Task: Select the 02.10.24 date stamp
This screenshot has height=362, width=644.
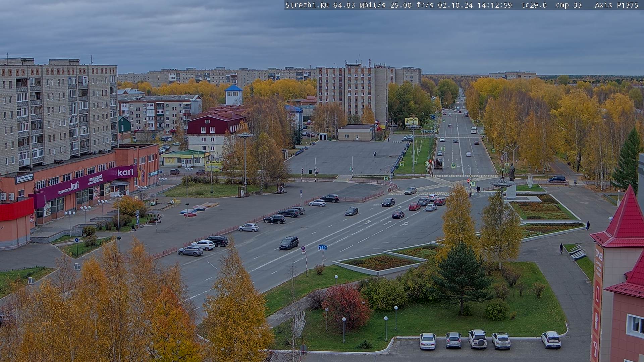Action: click(455, 5)
